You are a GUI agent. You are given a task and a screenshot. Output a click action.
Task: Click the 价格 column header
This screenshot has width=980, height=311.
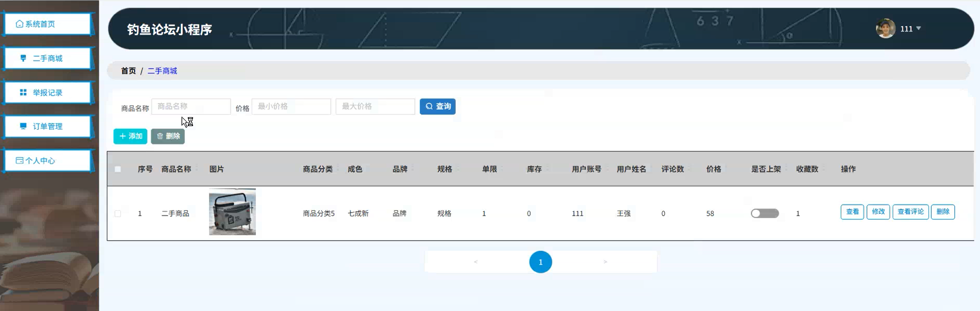point(714,169)
